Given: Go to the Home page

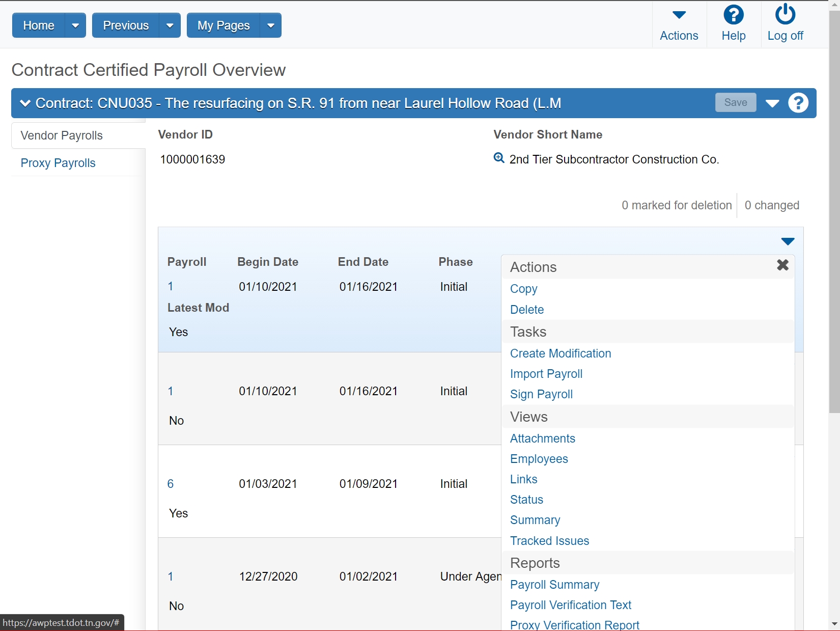Looking at the screenshot, I should pos(39,25).
